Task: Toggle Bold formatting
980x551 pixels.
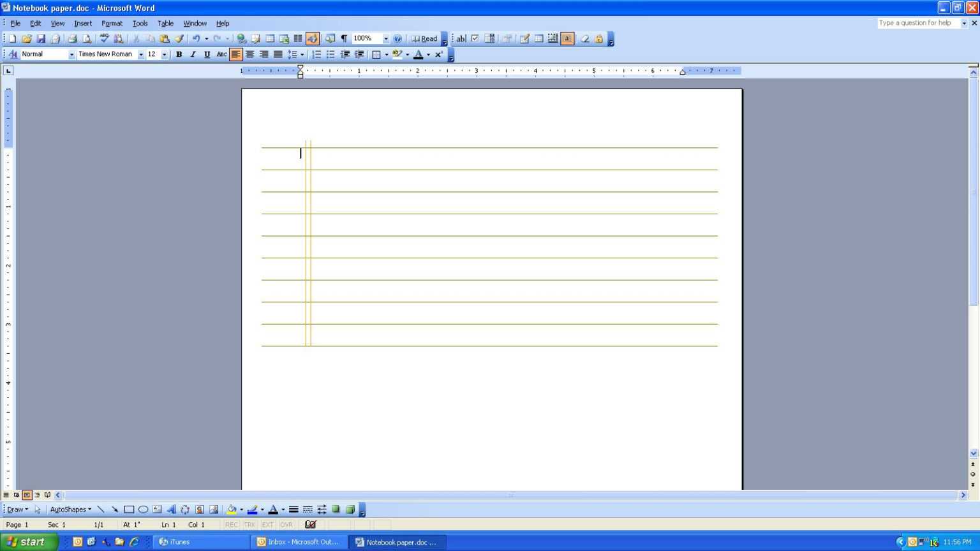Action: tap(179, 54)
